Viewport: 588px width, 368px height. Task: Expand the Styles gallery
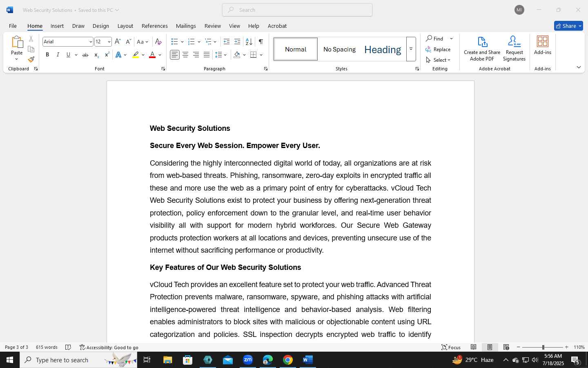pyautogui.click(x=411, y=49)
